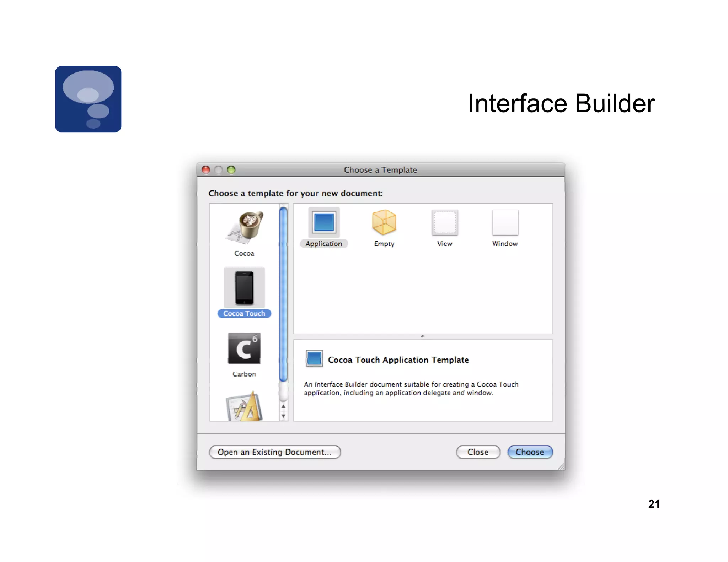
Task: Click the Window label text
Action: 505,244
